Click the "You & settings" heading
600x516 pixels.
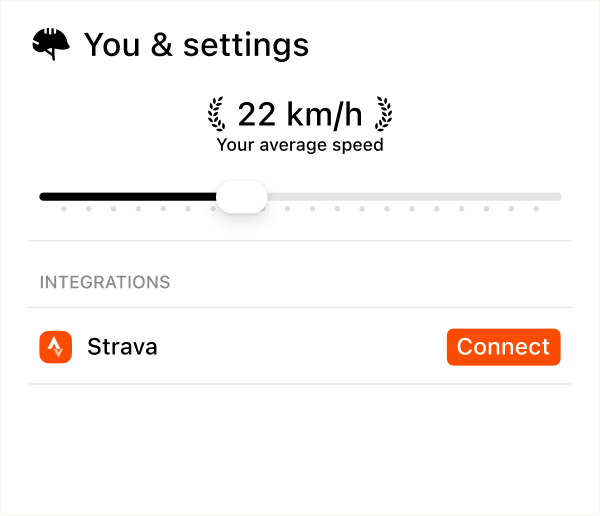(196, 45)
